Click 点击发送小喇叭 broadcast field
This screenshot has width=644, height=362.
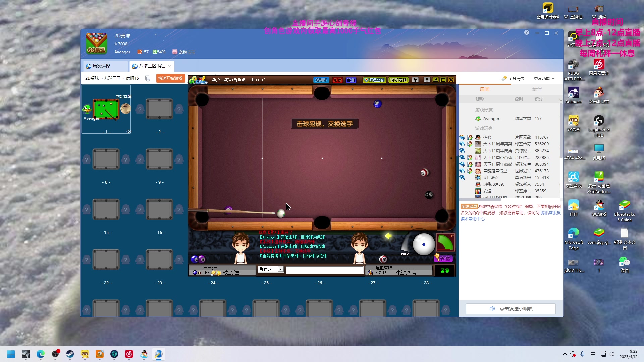(511, 309)
